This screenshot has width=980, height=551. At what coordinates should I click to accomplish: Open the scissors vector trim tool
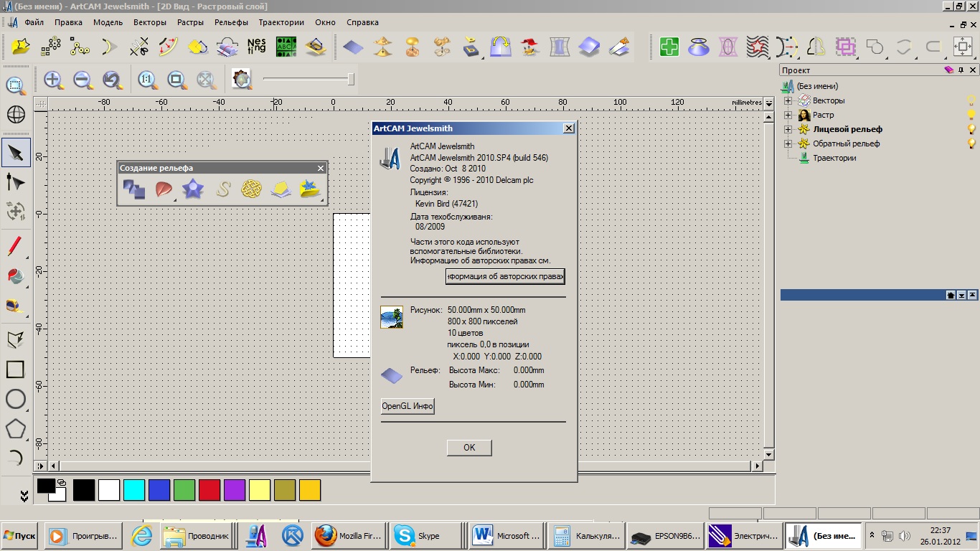click(x=139, y=47)
